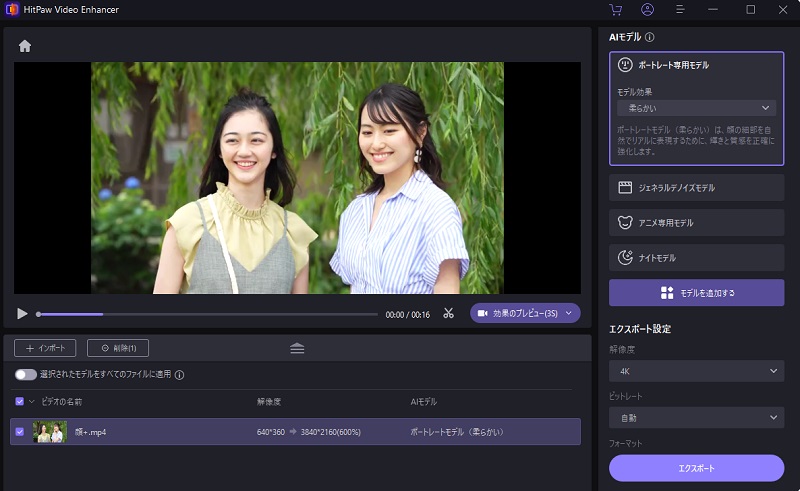The image size is (800, 491).
Task: Open the shopping cart icon
Action: click(615, 10)
